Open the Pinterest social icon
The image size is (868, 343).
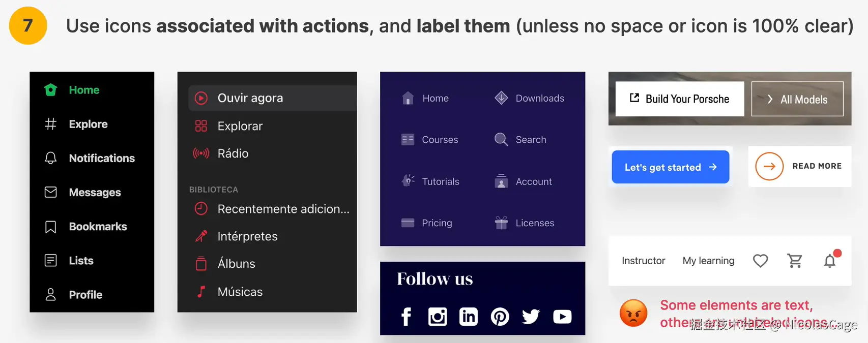tap(500, 317)
